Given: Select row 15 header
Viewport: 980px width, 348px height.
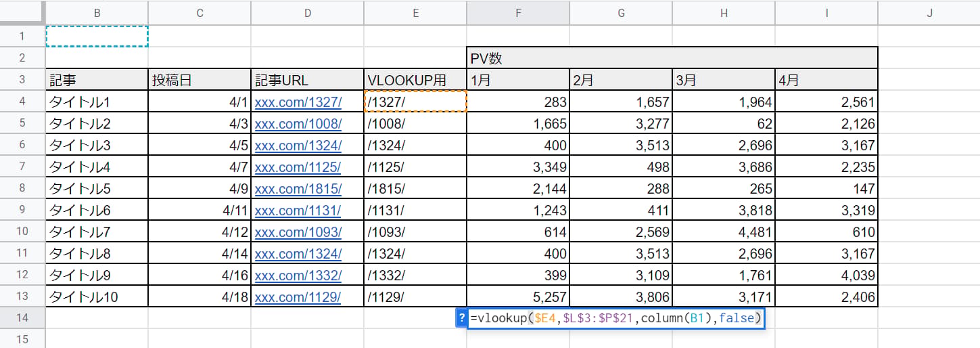Looking at the screenshot, I should (x=22, y=339).
